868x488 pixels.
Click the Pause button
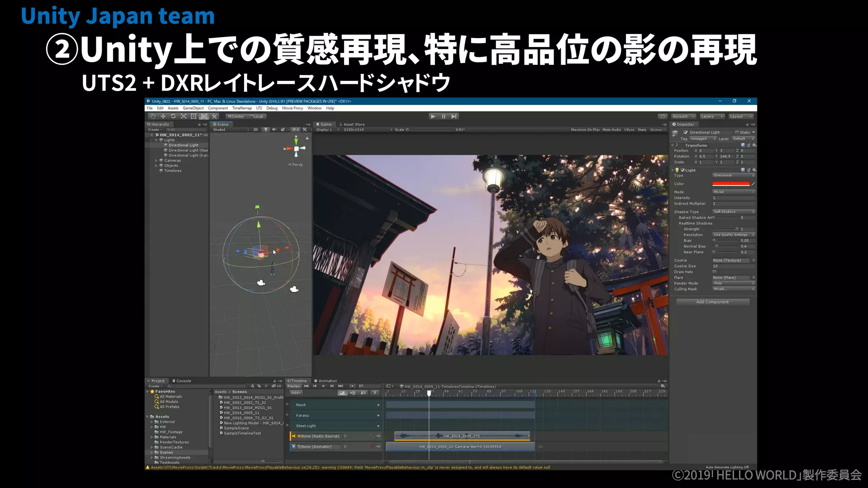[443, 116]
